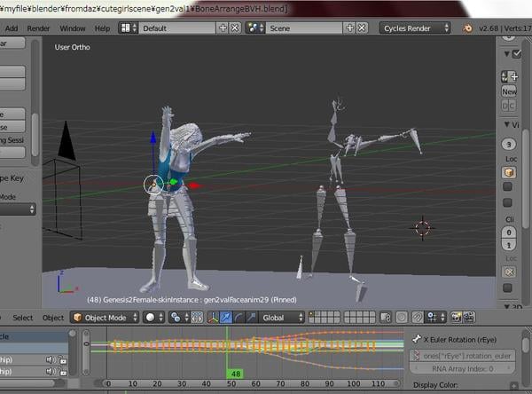Toggle the checkbox at top of properties panel
This screenshot has width=532, height=394.
[x=517, y=55]
